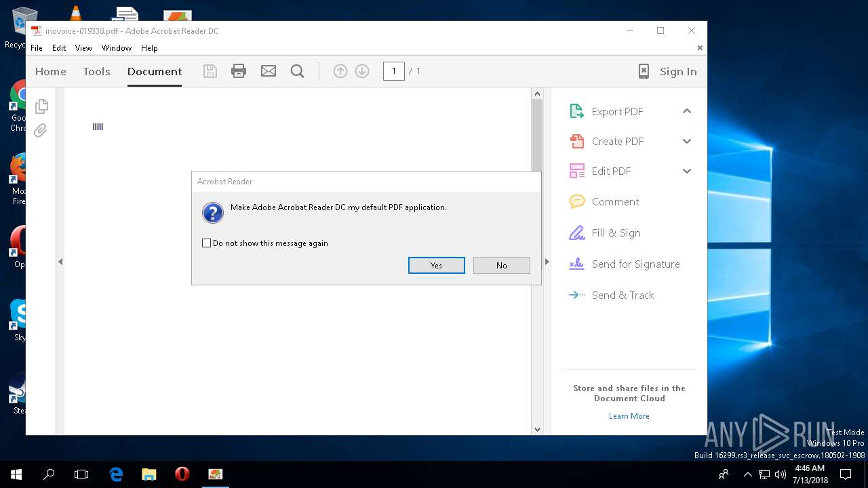Image resolution: width=868 pixels, height=488 pixels.
Task: Print the document using printer icon
Action: pos(239,71)
